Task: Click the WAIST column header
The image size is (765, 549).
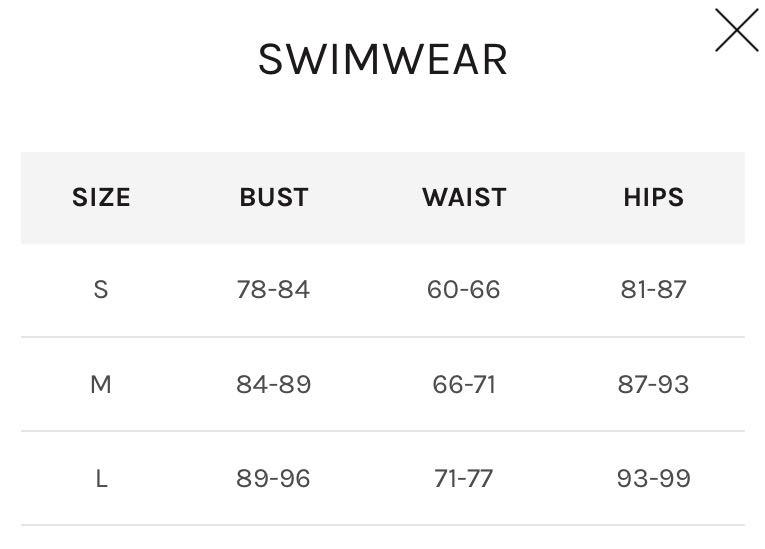Action: pyautogui.click(x=464, y=197)
